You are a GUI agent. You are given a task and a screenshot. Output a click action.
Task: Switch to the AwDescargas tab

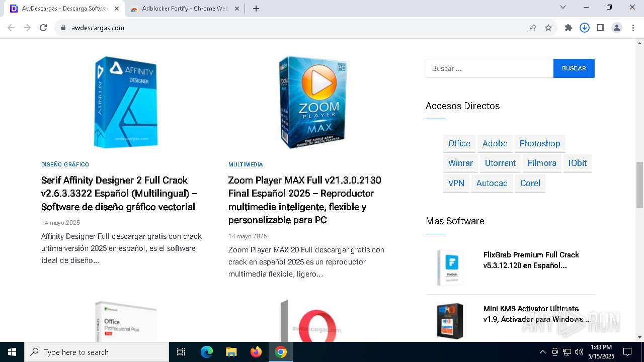click(64, 9)
